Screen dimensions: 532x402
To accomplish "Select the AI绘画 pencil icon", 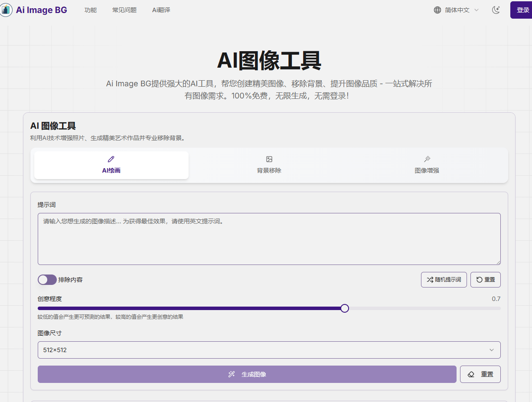I will (x=111, y=159).
